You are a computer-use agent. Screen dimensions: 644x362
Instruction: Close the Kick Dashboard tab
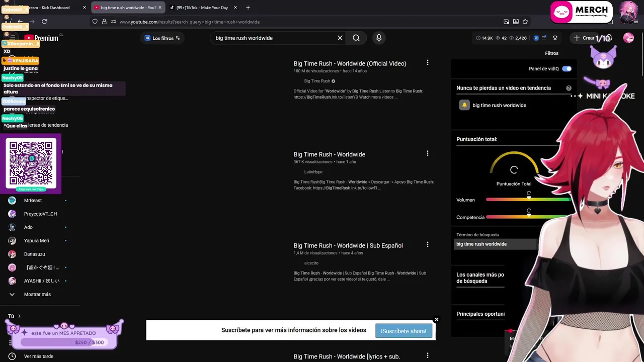tap(84, 8)
